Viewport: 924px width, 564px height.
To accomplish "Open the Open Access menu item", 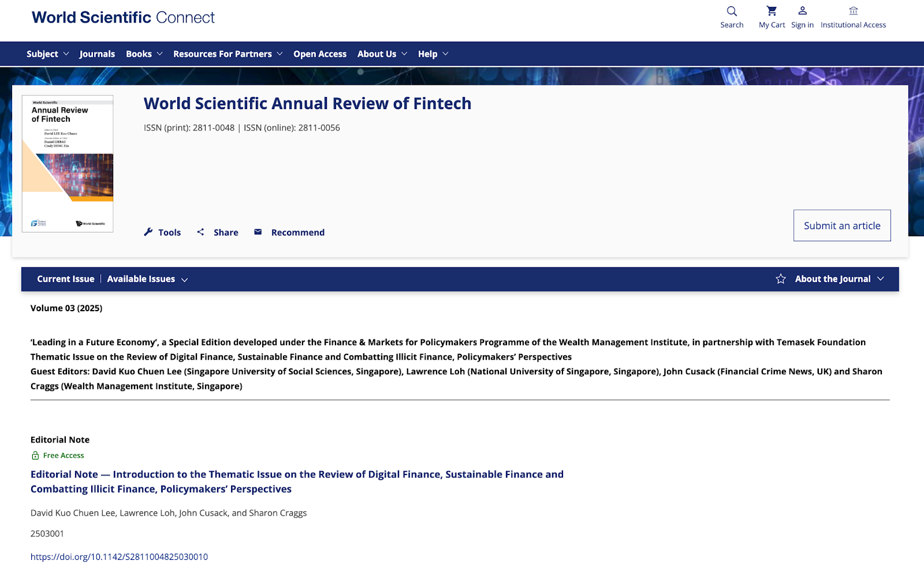I will (320, 54).
